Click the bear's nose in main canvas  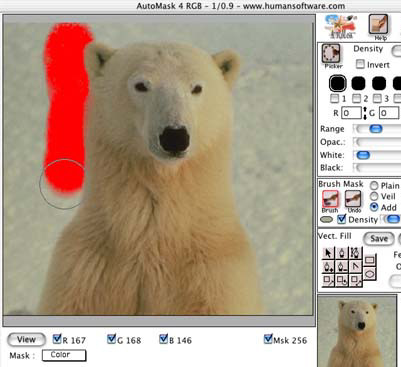click(174, 139)
